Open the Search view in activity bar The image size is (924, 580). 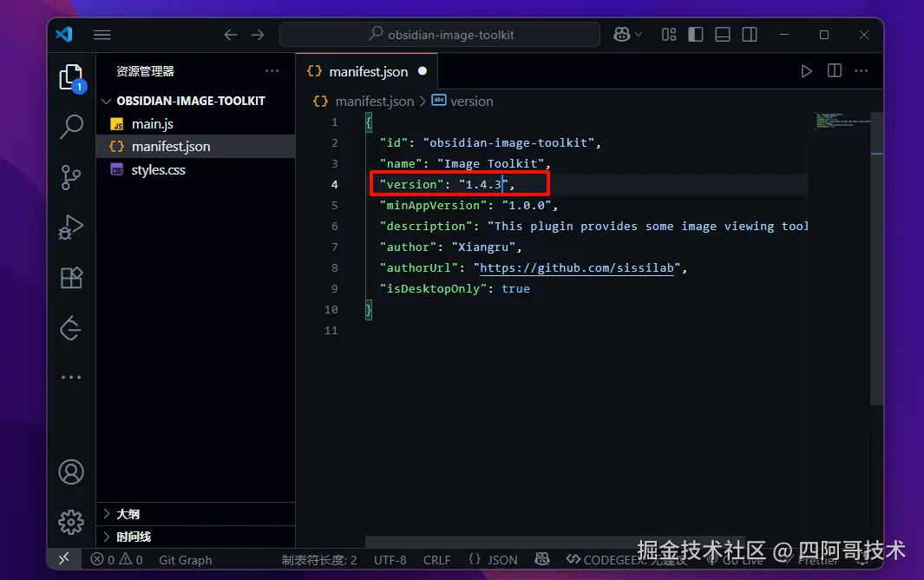click(x=71, y=126)
